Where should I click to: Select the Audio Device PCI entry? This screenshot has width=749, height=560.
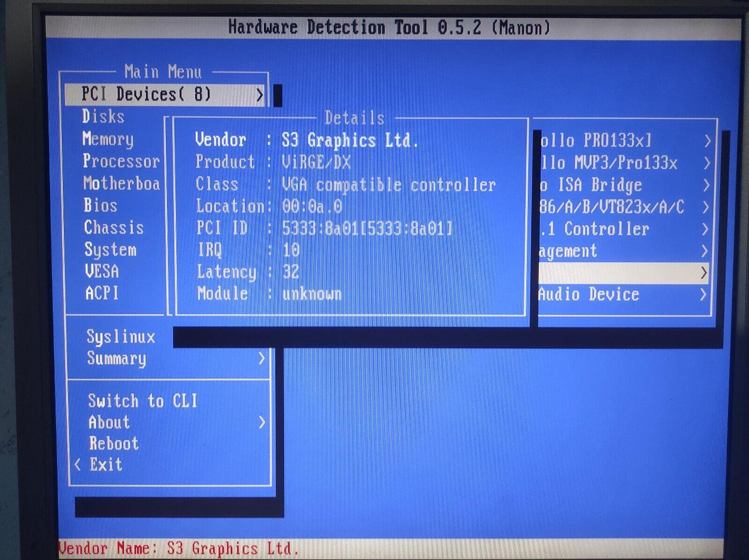point(589,295)
